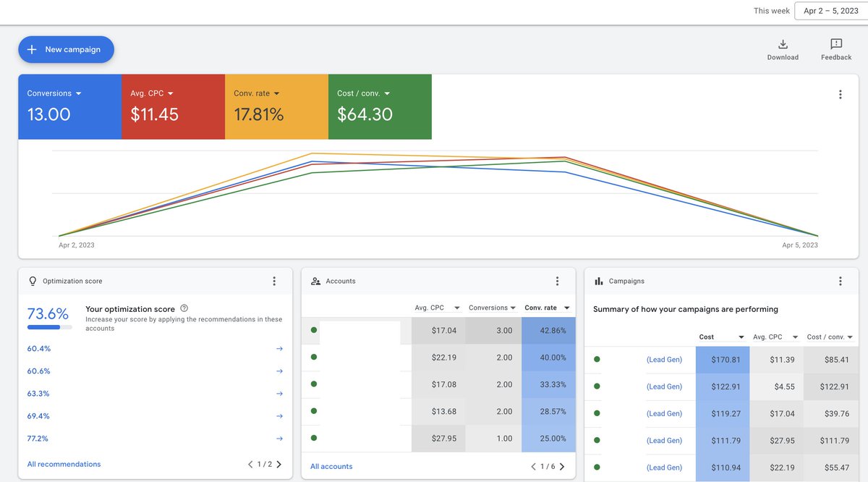The height and width of the screenshot is (482, 868).
Task: Select the yellow Conv. rate metric tile
Action: pos(276,106)
